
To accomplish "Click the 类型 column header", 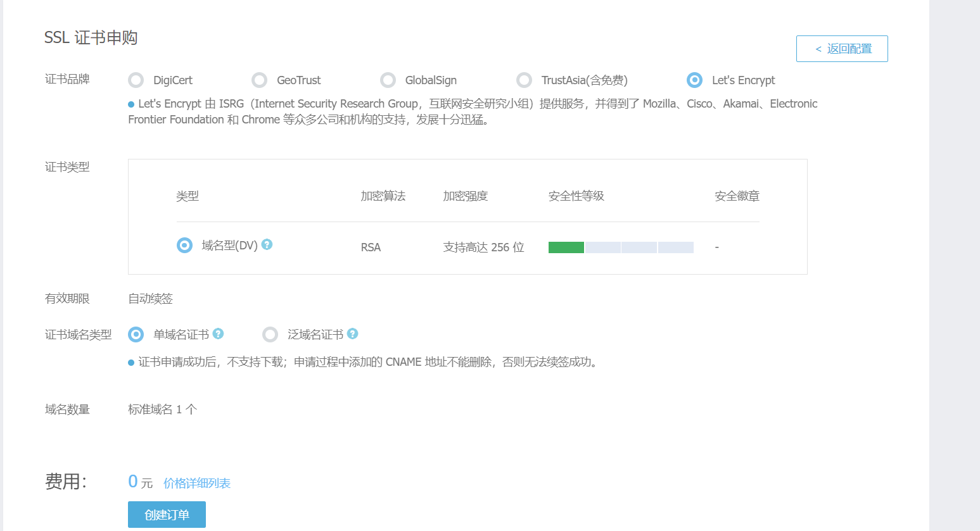I will coord(188,196).
